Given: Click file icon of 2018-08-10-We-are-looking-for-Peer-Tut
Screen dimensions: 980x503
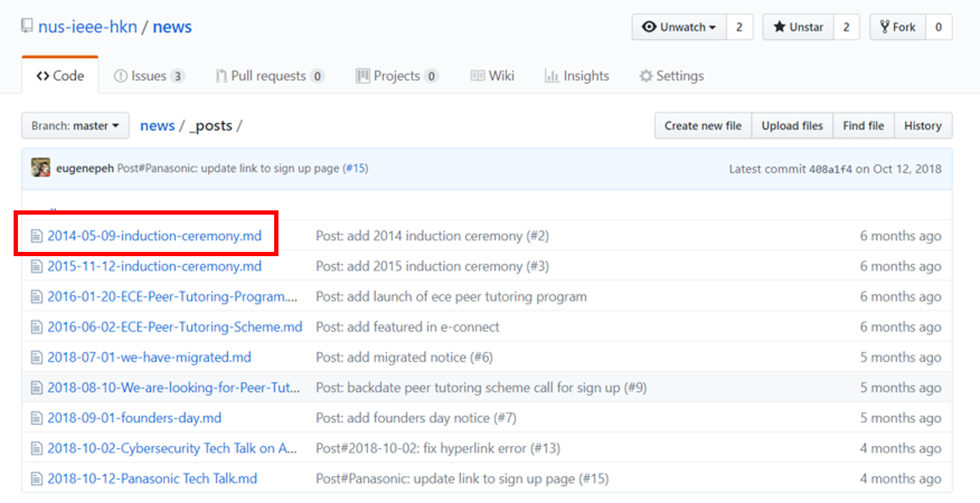Looking at the screenshot, I should tap(37, 388).
